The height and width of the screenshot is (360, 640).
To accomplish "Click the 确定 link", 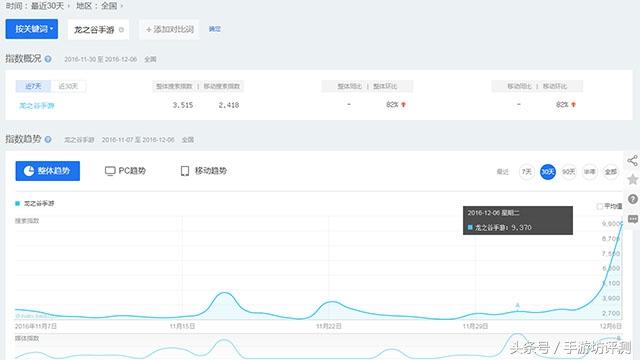I will coord(215,29).
